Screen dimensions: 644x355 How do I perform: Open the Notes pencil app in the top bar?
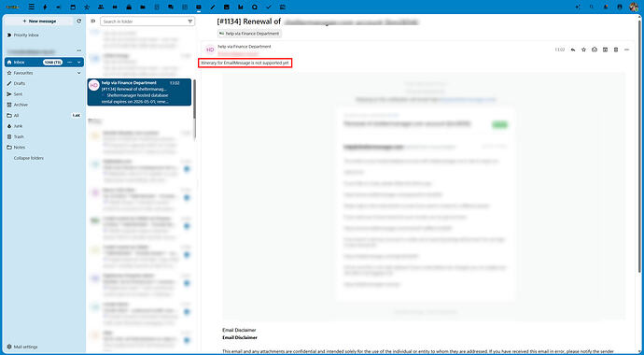[213, 7]
